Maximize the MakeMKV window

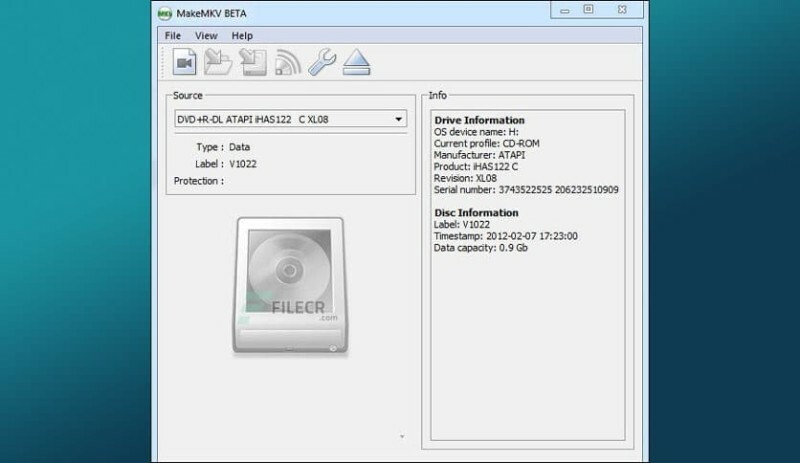(589, 9)
